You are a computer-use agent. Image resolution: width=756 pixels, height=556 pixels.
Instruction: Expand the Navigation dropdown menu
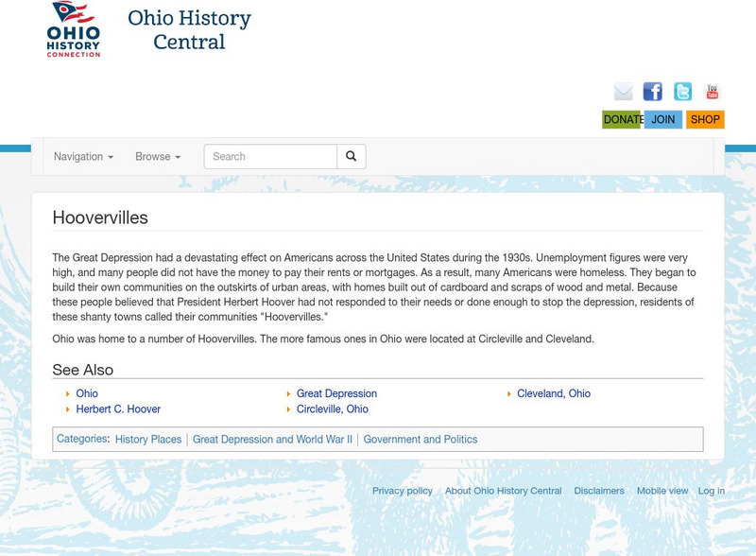[83, 157]
